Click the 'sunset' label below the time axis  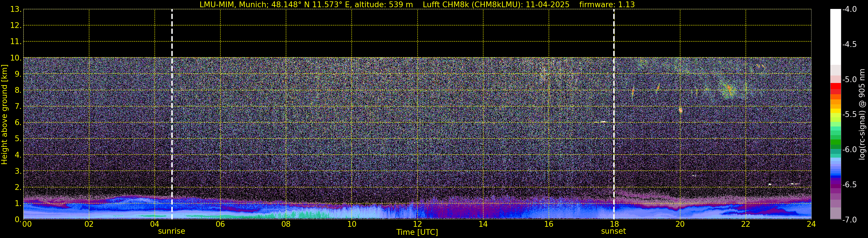point(614,231)
